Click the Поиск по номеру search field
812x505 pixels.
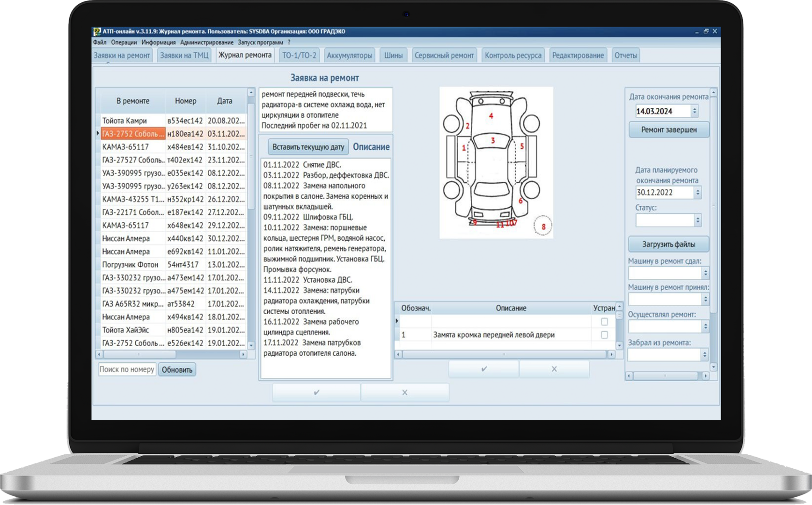click(x=127, y=369)
